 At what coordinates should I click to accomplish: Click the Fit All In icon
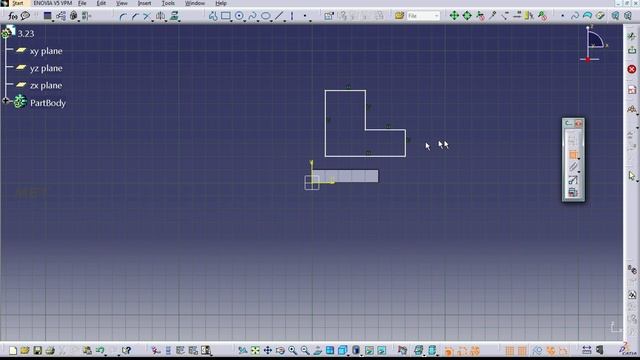[255, 350]
